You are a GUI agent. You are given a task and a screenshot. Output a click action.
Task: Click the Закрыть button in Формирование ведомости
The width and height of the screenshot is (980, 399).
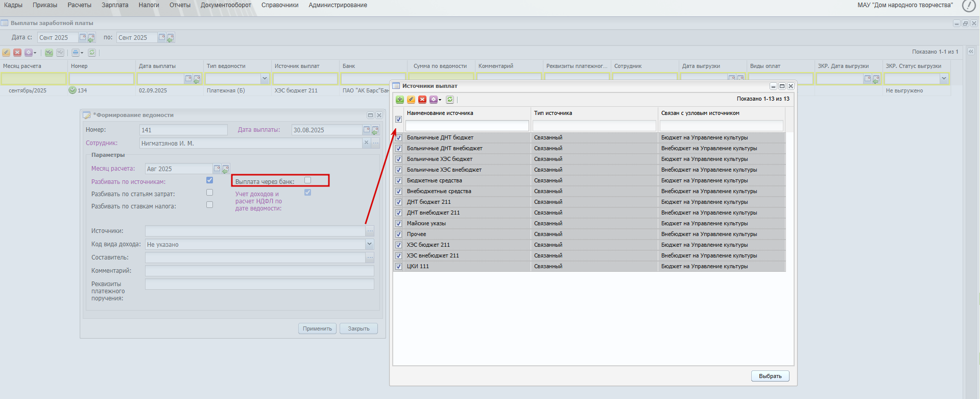tap(358, 328)
